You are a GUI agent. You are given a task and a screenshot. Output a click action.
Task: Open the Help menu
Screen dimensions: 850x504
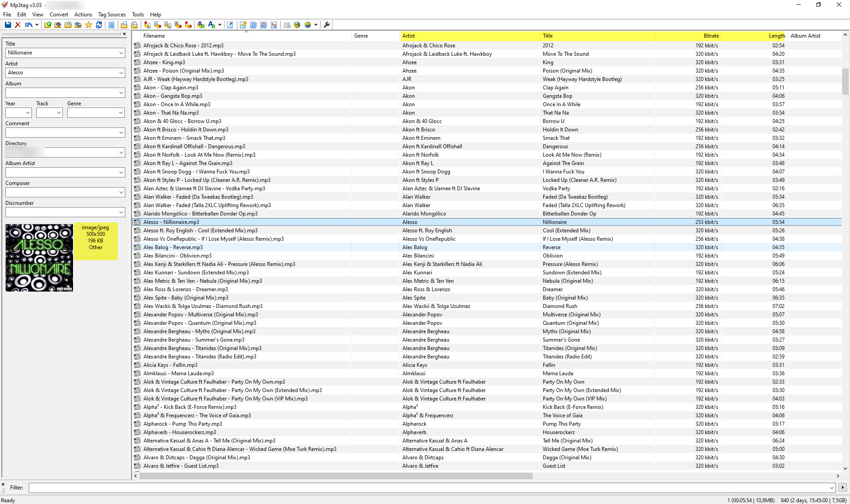click(155, 15)
